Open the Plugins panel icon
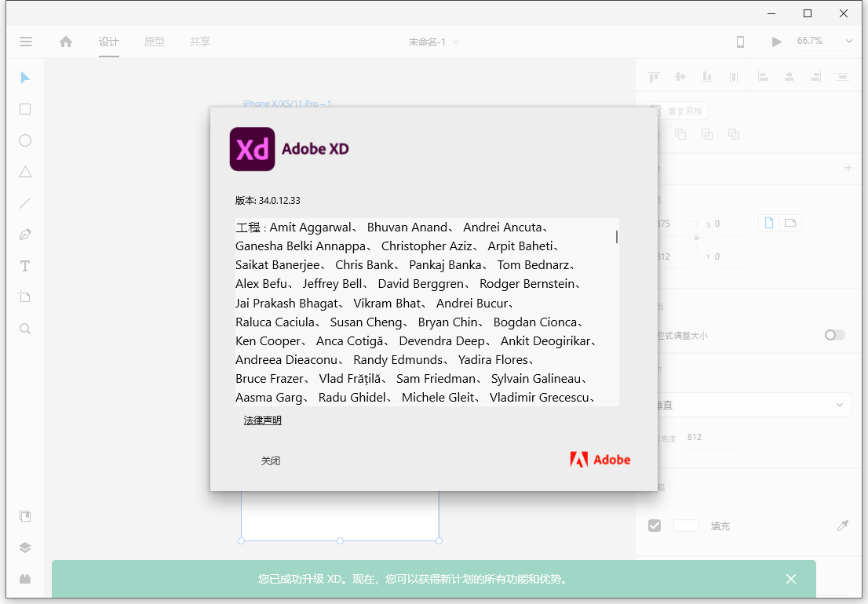This screenshot has height=604, width=868. tap(25, 579)
